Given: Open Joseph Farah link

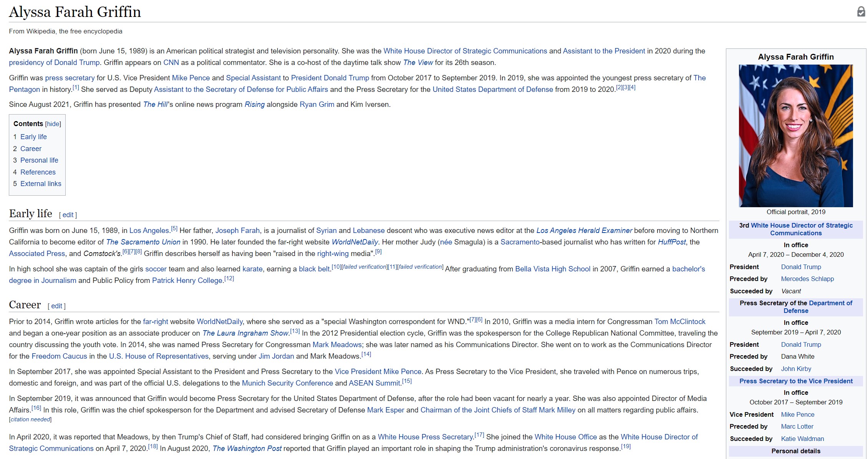Looking at the screenshot, I should (237, 231).
